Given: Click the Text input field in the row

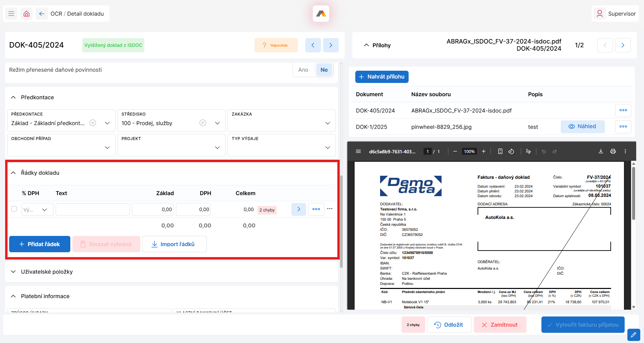Looking at the screenshot, I should 93,209.
